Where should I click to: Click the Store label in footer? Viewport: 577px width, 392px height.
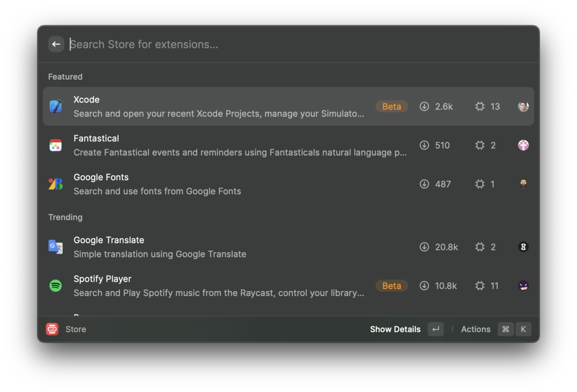pos(76,329)
